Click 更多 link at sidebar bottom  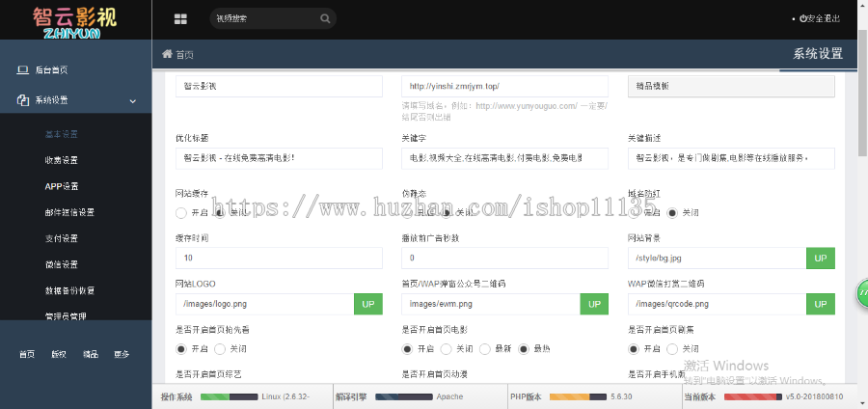pos(122,354)
